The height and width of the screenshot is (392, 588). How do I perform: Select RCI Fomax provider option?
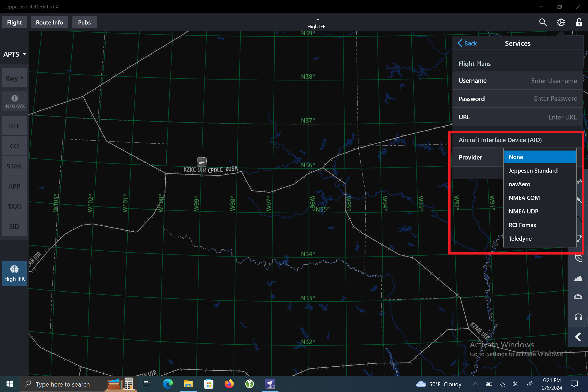[540, 225]
